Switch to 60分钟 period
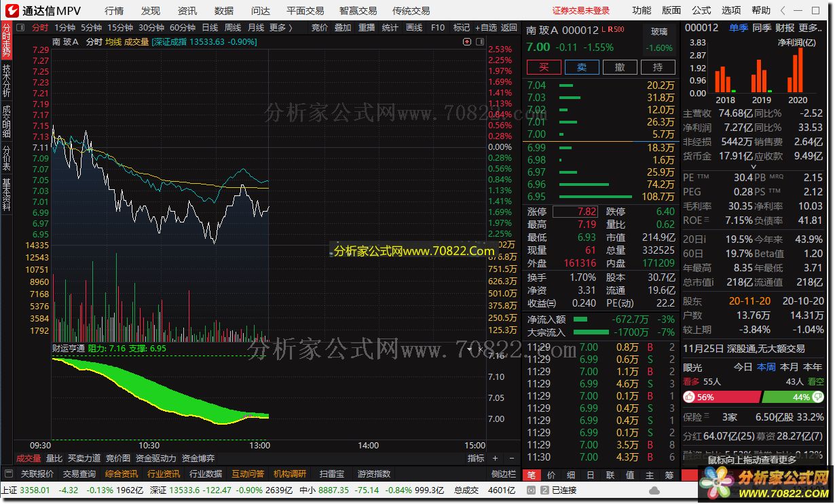The height and width of the screenshot is (504, 835). point(183,28)
